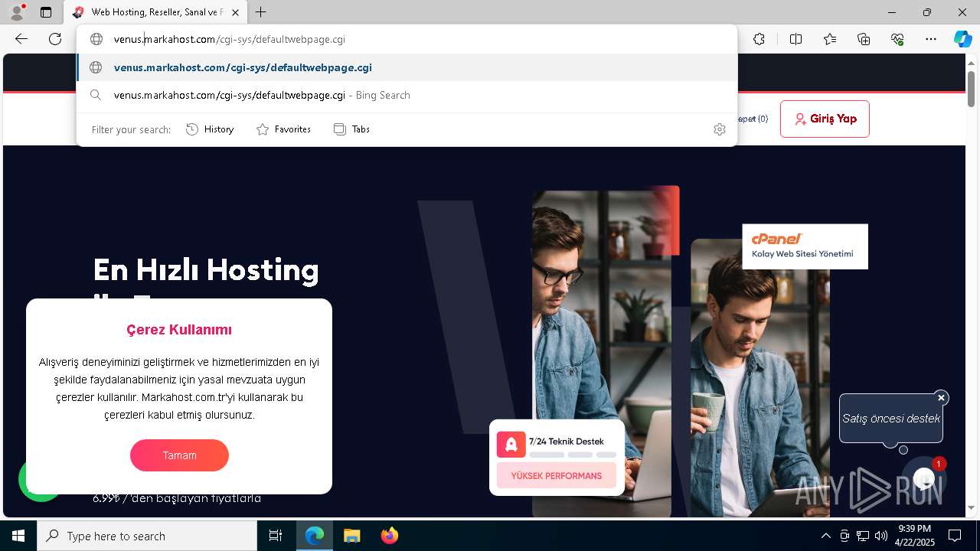This screenshot has width=980, height=551.
Task: Click the address bar URL field
Action: click(407, 39)
